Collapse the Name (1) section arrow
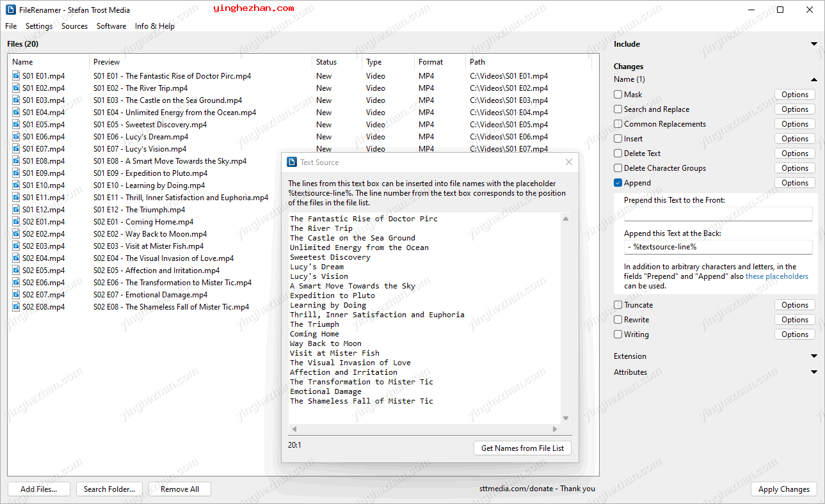The height and width of the screenshot is (504, 825). [814, 79]
